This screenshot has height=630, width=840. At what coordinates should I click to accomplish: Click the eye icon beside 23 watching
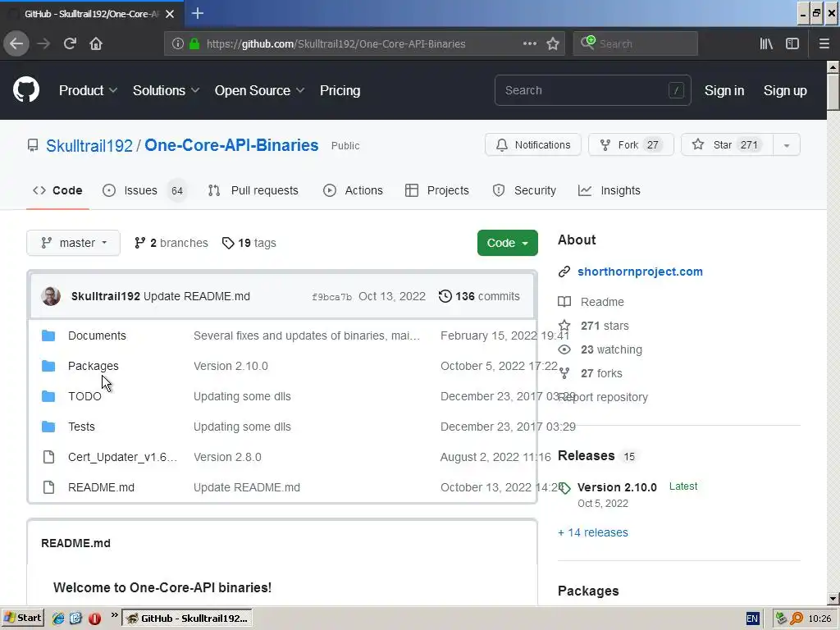[x=564, y=349]
